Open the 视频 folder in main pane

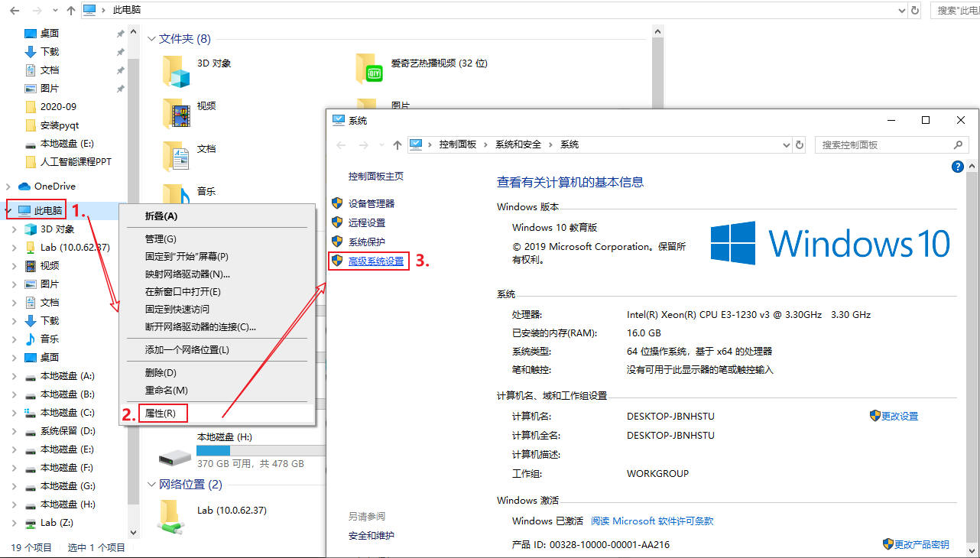[176, 114]
